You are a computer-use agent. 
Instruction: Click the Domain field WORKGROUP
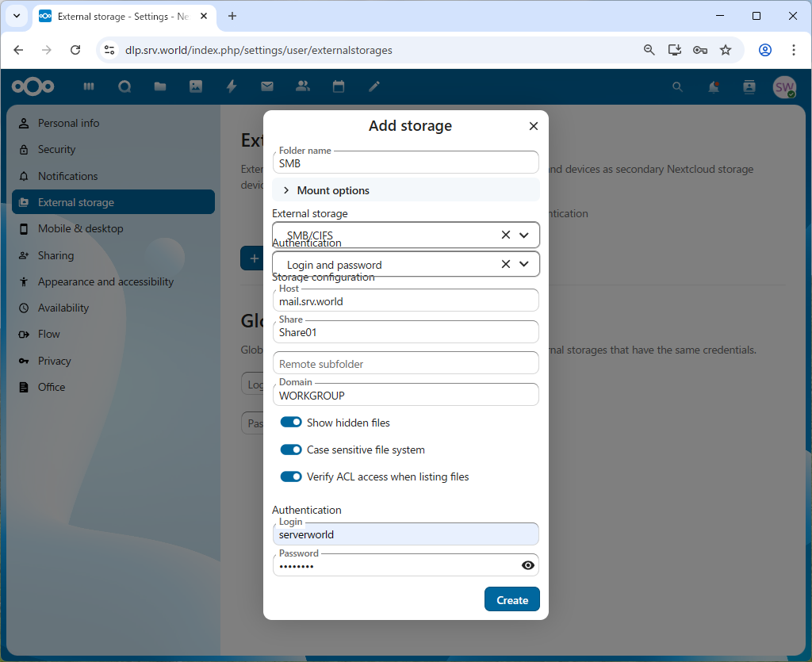coord(405,395)
